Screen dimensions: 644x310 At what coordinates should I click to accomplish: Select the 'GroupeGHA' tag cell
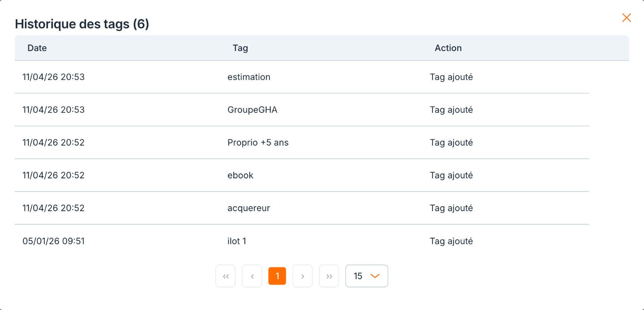[252, 110]
